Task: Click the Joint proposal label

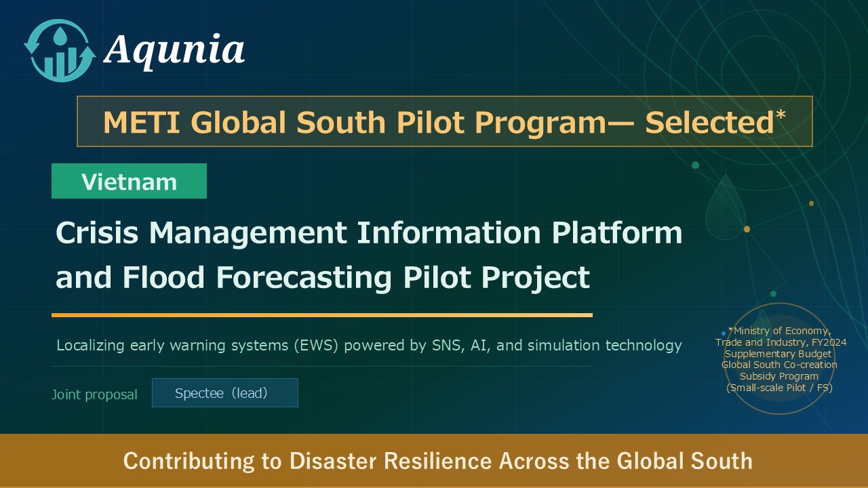Action: click(x=94, y=394)
